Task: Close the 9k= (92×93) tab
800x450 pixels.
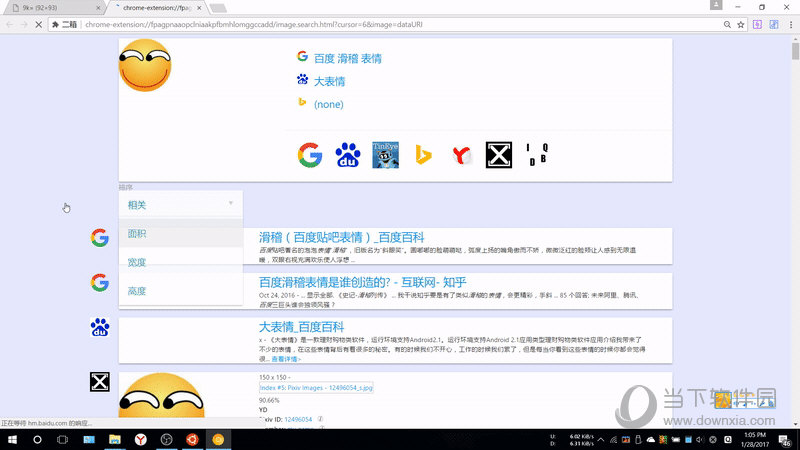Action: coord(98,8)
